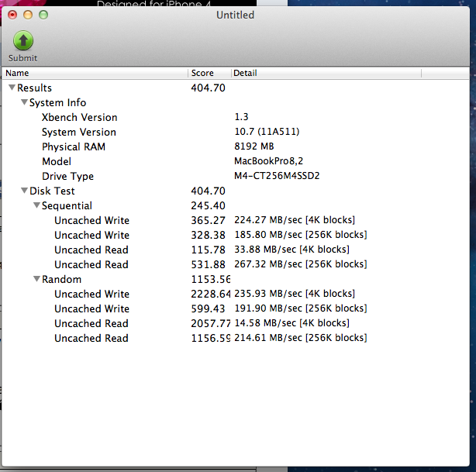
Task: Collapse the Disk Test section
Action: [24, 191]
